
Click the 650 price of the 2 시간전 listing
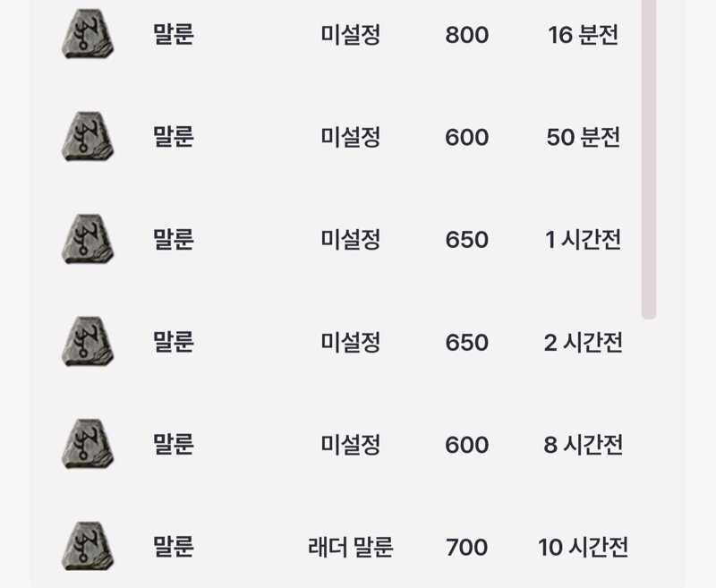(466, 342)
